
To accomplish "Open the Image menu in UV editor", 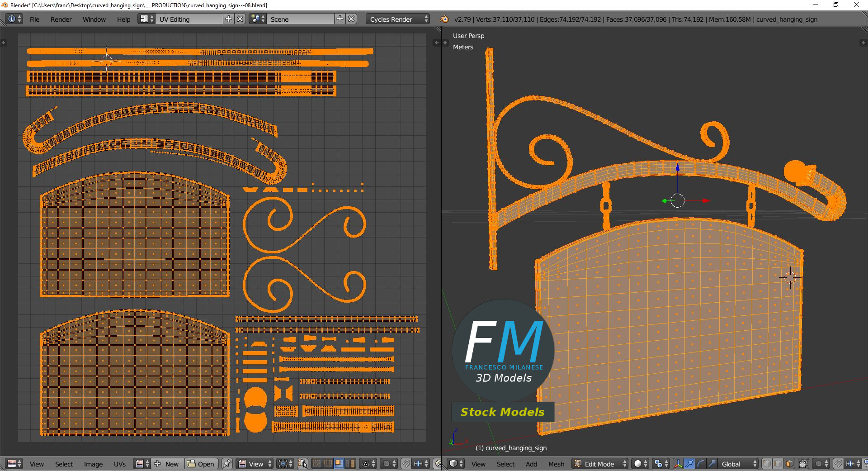I will click(93, 464).
